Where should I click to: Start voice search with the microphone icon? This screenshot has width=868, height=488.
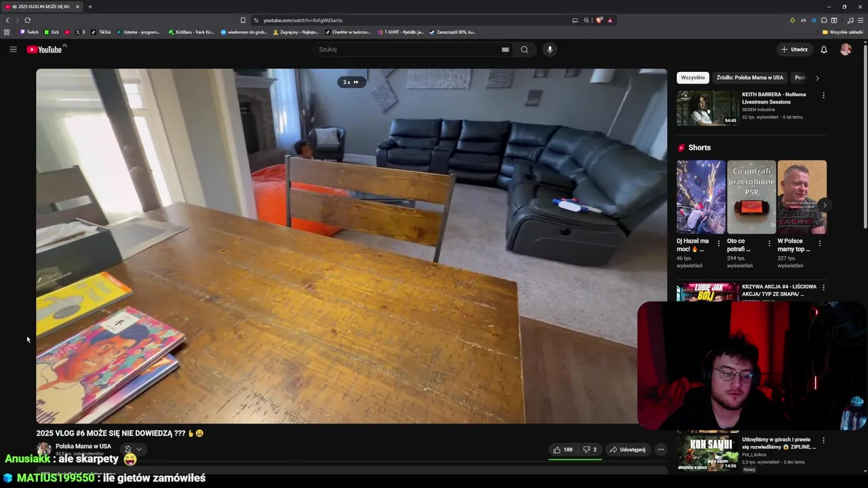[550, 49]
